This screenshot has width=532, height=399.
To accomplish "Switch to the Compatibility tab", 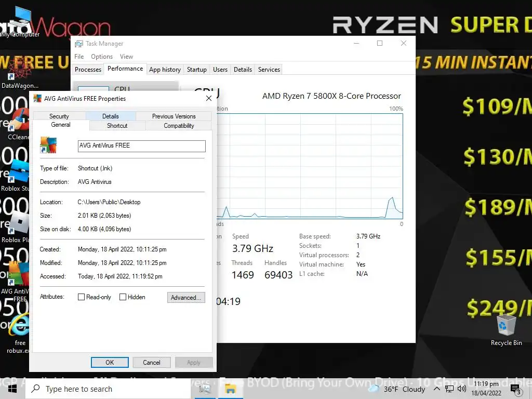I will pyautogui.click(x=179, y=126).
